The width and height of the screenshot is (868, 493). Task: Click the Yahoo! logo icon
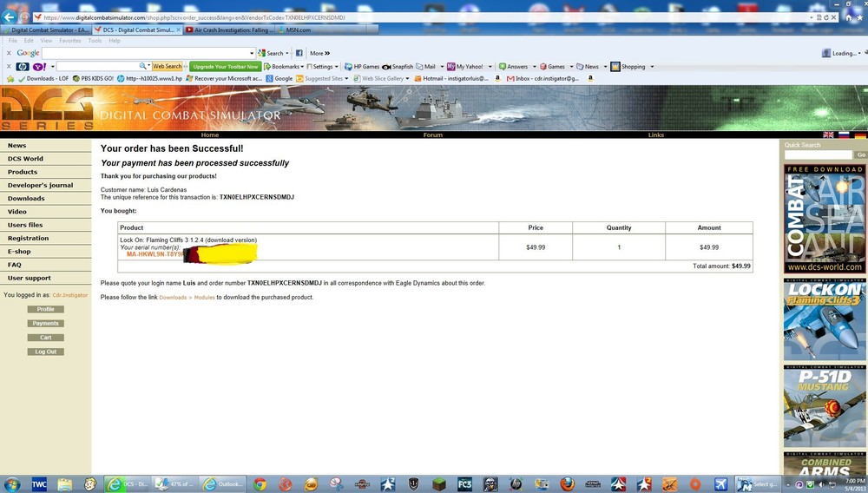39,66
